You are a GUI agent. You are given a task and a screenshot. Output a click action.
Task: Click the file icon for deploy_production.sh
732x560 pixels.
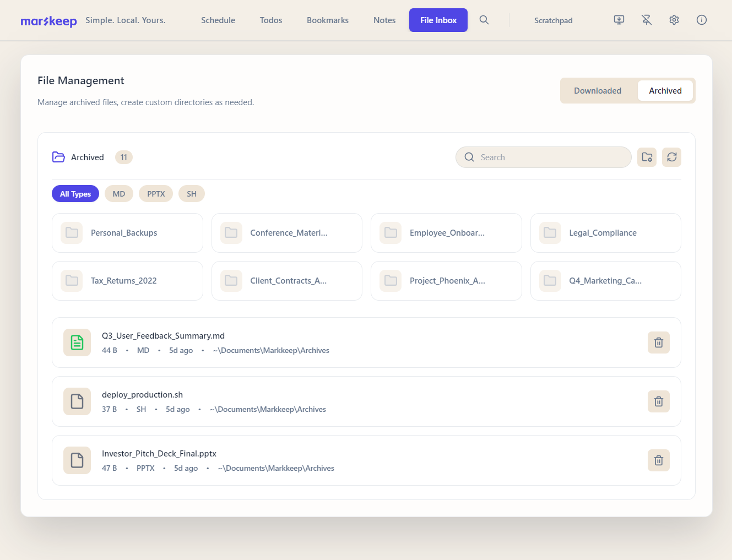click(77, 401)
